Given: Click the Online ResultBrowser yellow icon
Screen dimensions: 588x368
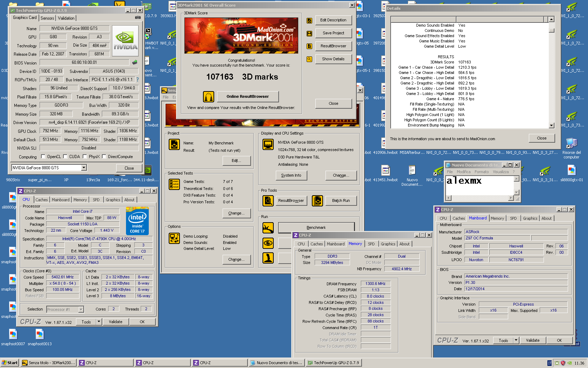Looking at the screenshot, I should pos(209,96).
